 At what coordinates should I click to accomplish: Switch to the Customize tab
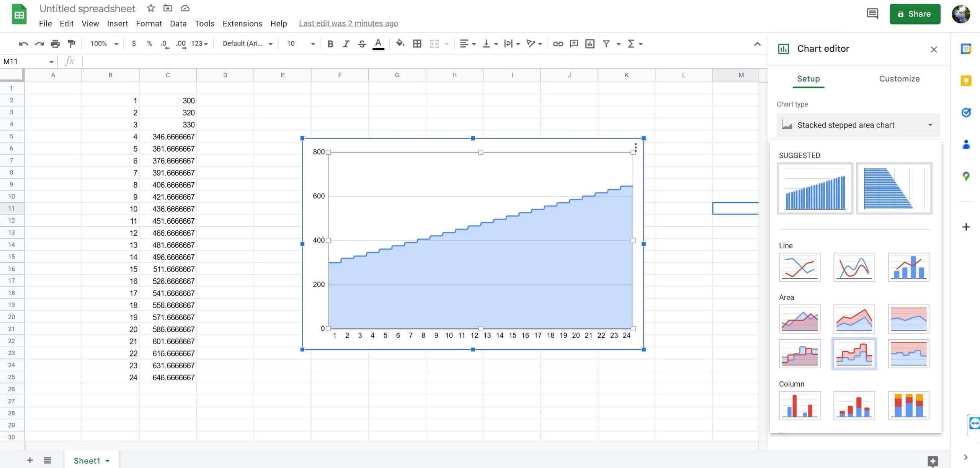pos(899,79)
